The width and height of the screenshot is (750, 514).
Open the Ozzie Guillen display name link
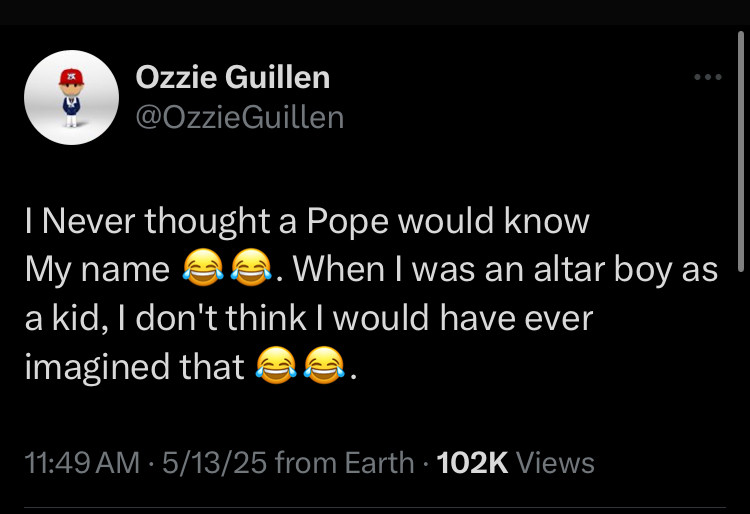[x=233, y=77]
